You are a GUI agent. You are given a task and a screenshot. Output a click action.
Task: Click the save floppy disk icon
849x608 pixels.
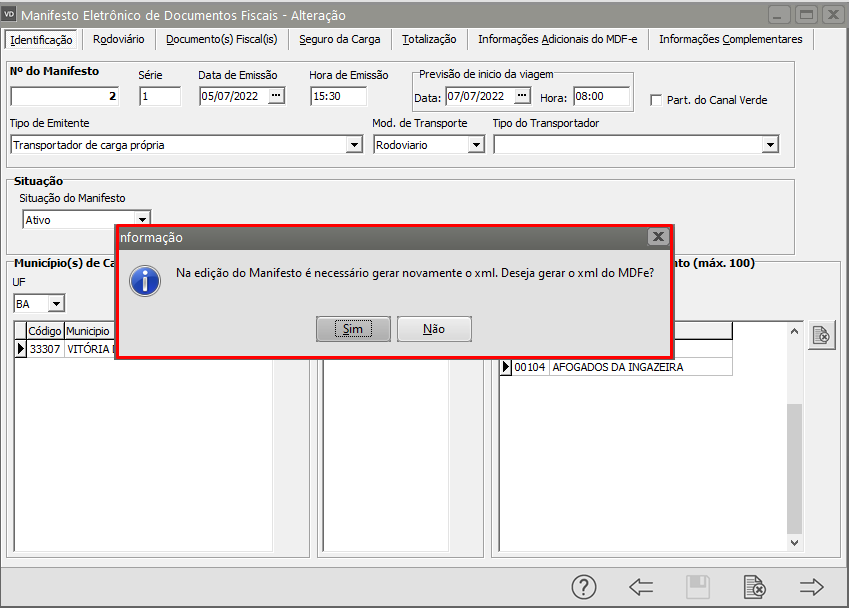click(x=698, y=587)
